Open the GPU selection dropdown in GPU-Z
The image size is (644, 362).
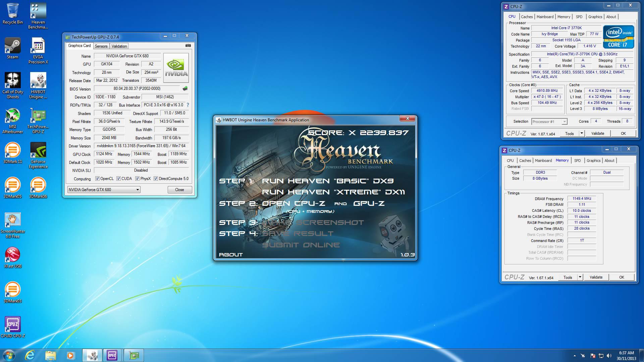coord(104,189)
